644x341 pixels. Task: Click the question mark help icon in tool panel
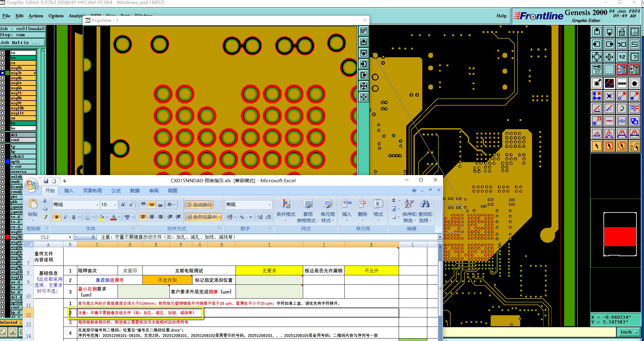click(x=634, y=57)
